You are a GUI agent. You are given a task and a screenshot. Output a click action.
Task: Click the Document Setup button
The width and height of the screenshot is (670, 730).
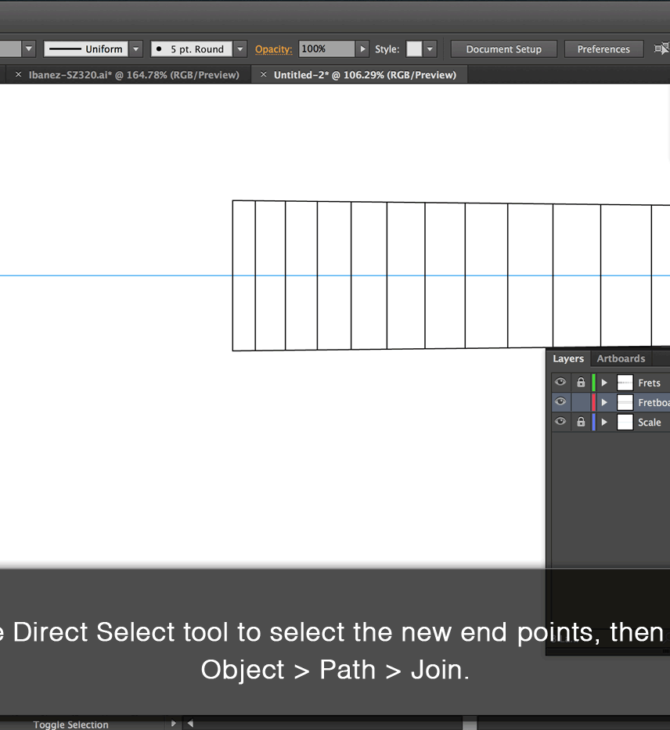click(x=503, y=49)
